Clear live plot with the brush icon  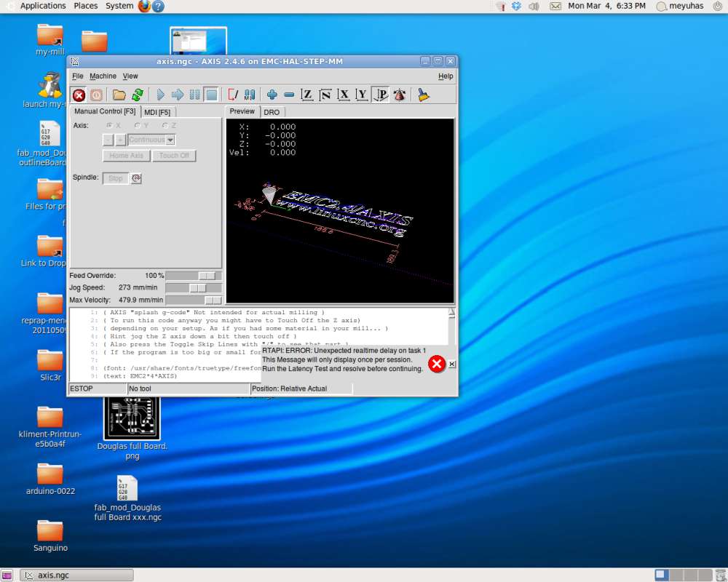[423, 95]
